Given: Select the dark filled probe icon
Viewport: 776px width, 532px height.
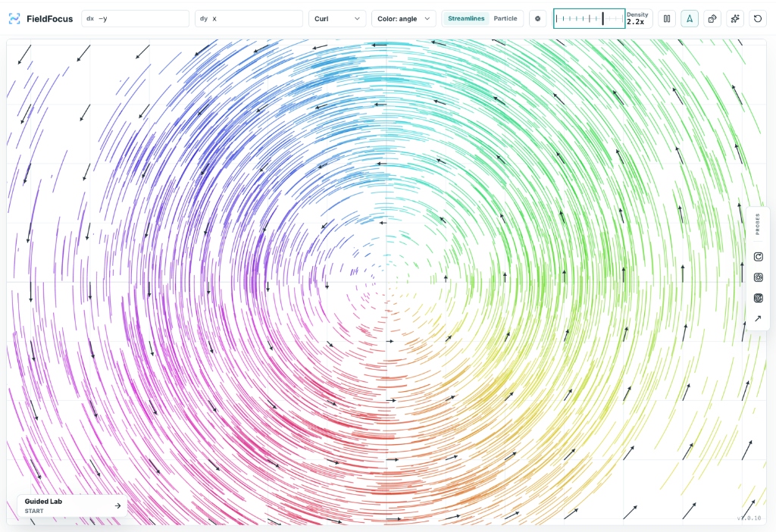Looking at the screenshot, I should tap(758, 298).
